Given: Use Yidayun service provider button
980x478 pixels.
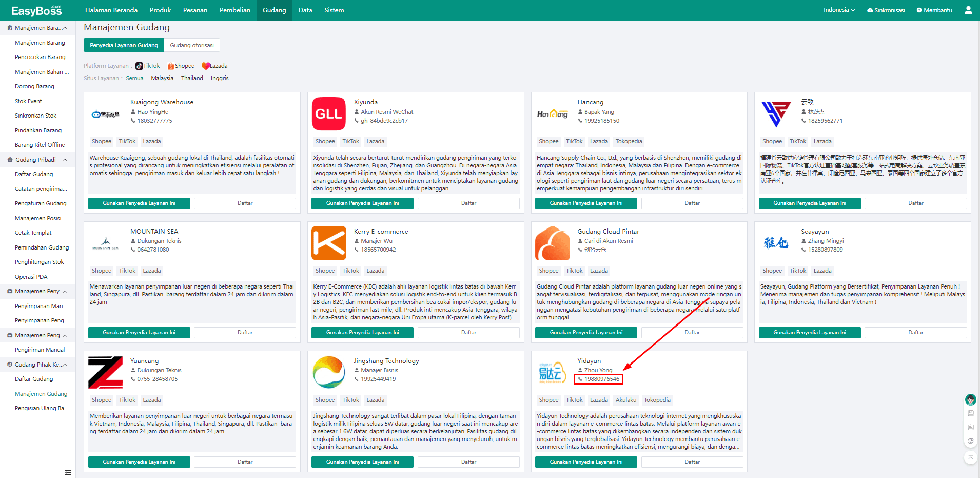Looking at the screenshot, I should coord(586,462).
